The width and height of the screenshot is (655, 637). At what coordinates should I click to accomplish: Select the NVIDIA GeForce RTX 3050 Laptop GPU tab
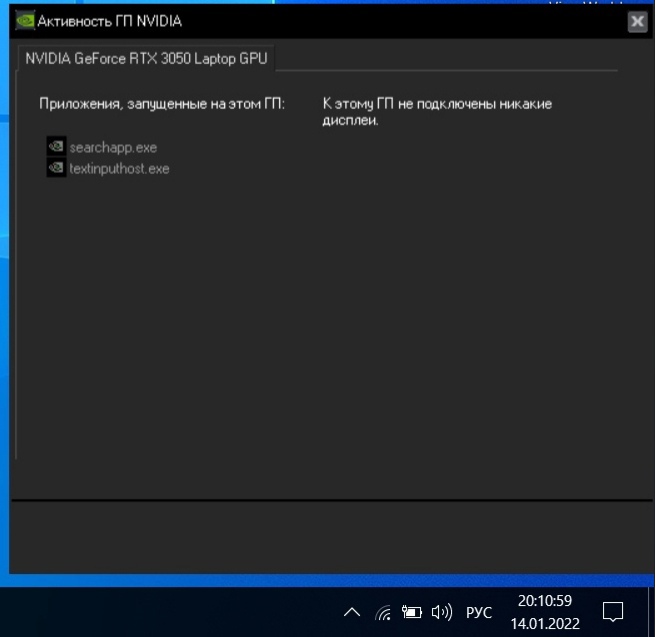click(x=146, y=58)
